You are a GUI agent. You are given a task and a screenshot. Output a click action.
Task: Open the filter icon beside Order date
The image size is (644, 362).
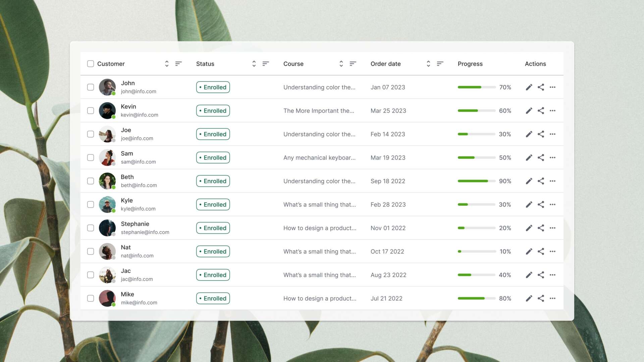click(440, 64)
